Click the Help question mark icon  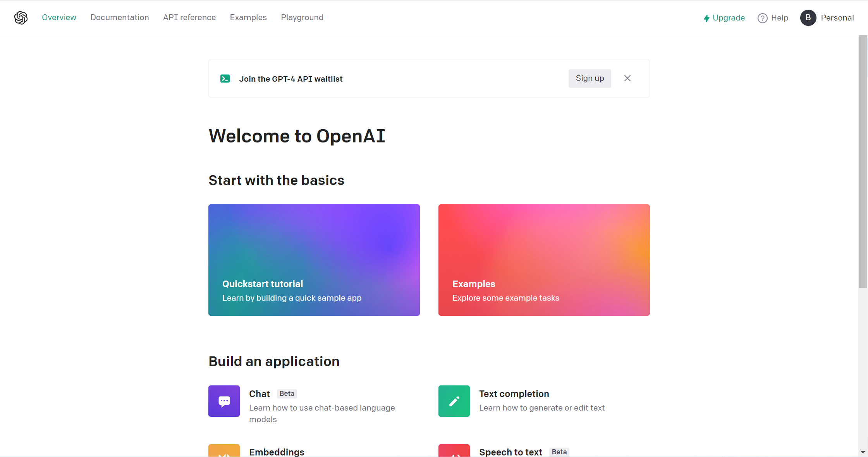tap(762, 18)
